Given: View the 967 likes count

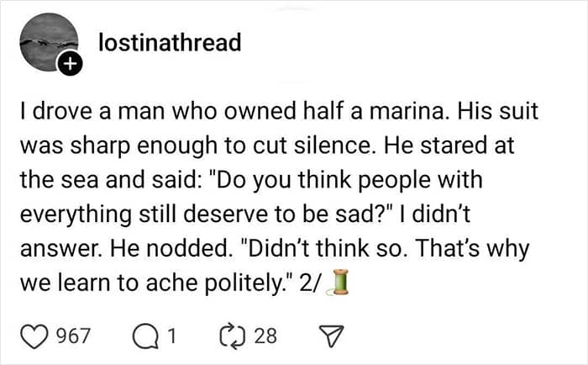Looking at the screenshot, I should tap(74, 336).
